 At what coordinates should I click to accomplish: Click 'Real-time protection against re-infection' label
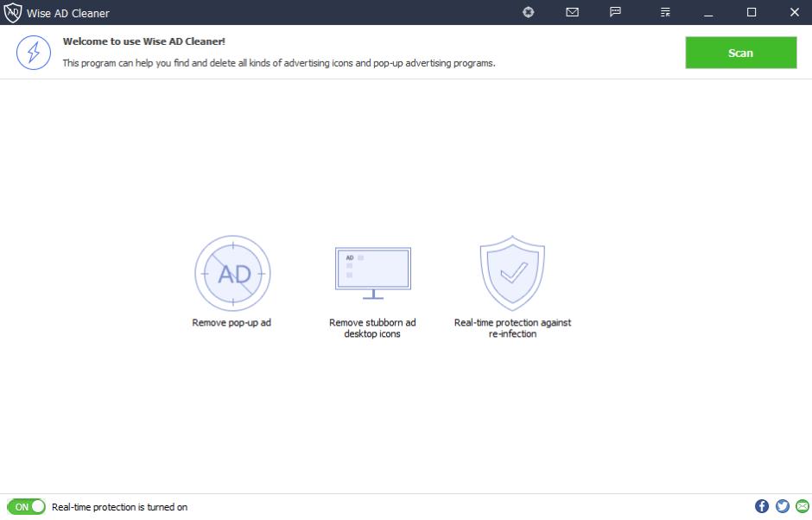pyautogui.click(x=512, y=328)
